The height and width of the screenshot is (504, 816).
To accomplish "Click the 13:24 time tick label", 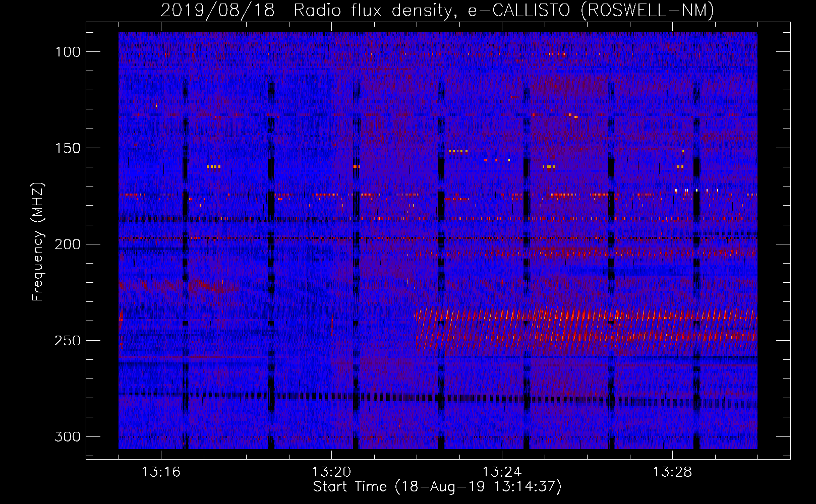I will pos(502,472).
